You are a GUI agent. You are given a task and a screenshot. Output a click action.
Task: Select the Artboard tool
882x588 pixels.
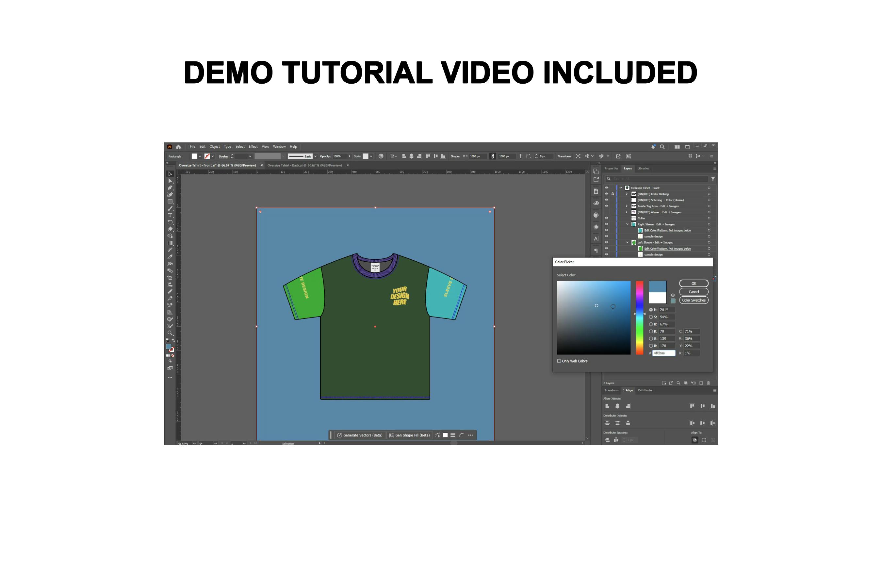click(170, 277)
